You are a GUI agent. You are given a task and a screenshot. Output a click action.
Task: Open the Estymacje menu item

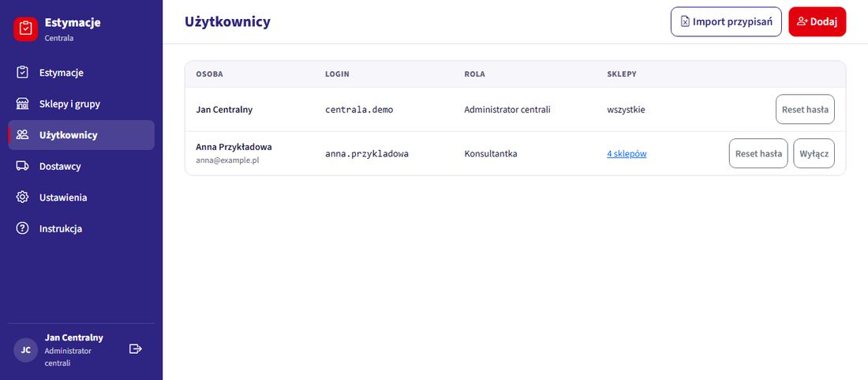click(81, 73)
